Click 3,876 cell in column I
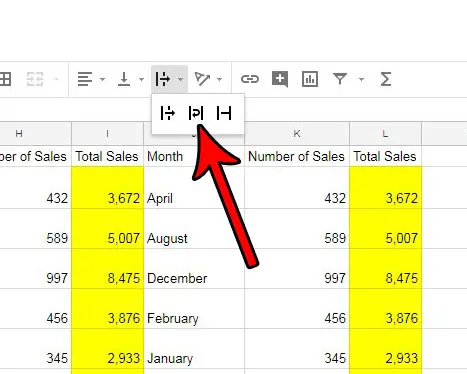This screenshot has width=467, height=374. pos(108,309)
